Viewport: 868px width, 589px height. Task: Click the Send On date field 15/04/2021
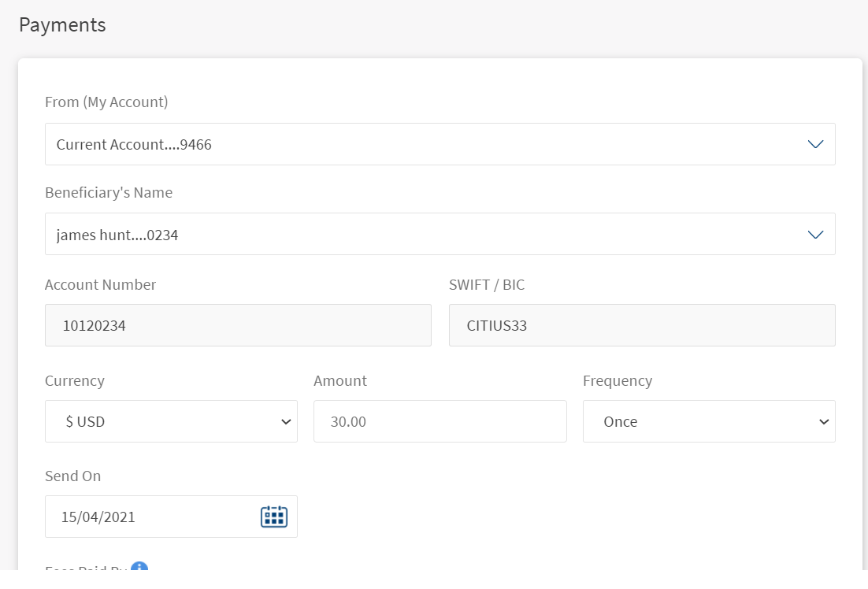click(x=150, y=517)
